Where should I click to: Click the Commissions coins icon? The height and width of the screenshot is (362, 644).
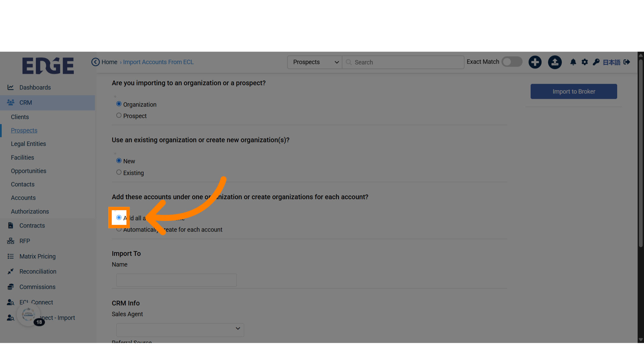coord(11,287)
